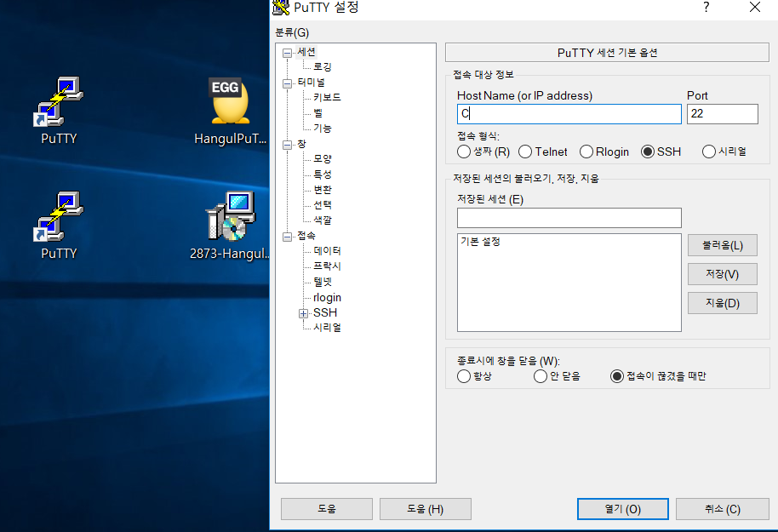Viewport: 778px width, 532px height.
Task: Click the question mark help button
Action: pos(706,7)
